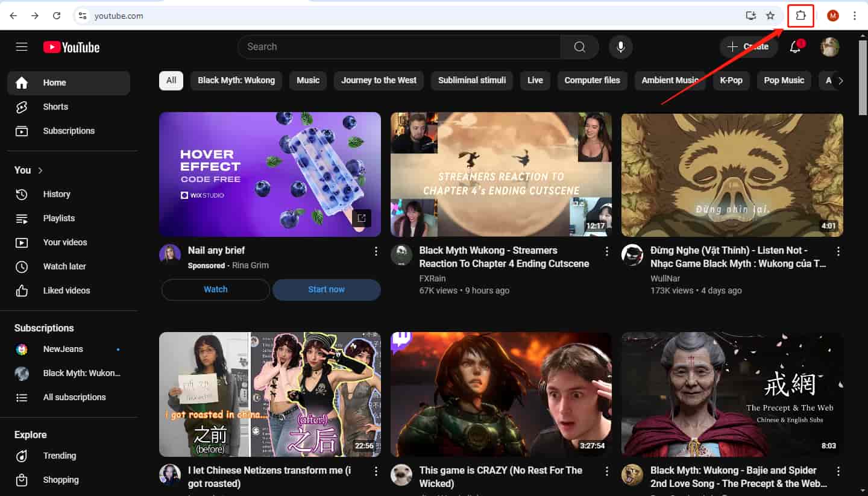The image size is (868, 496).
Task: Open options for Đừng Nghe video
Action: (x=838, y=251)
